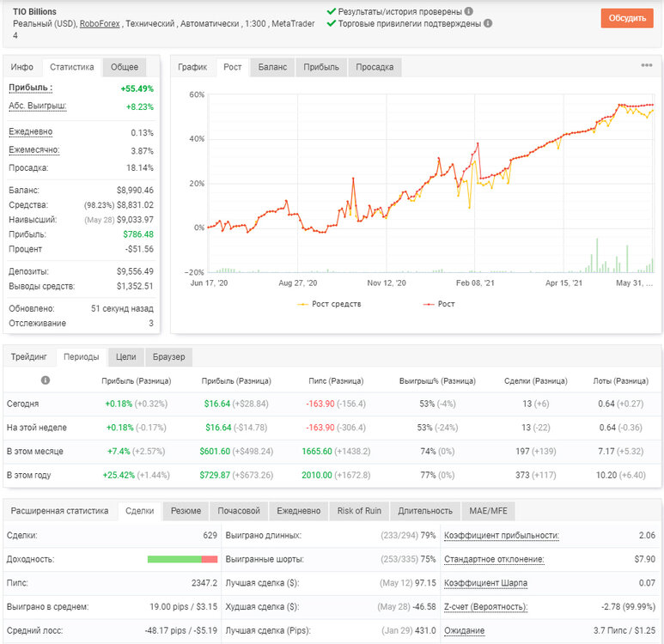Open the Расширенная статистика tab

click(60, 511)
